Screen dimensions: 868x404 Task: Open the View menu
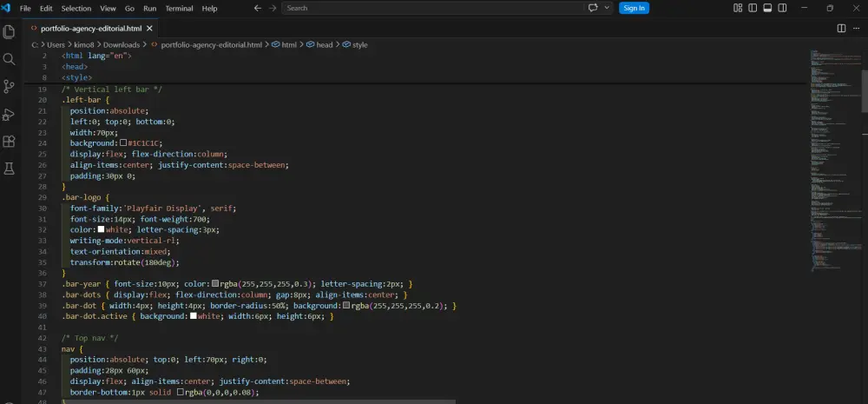108,9
